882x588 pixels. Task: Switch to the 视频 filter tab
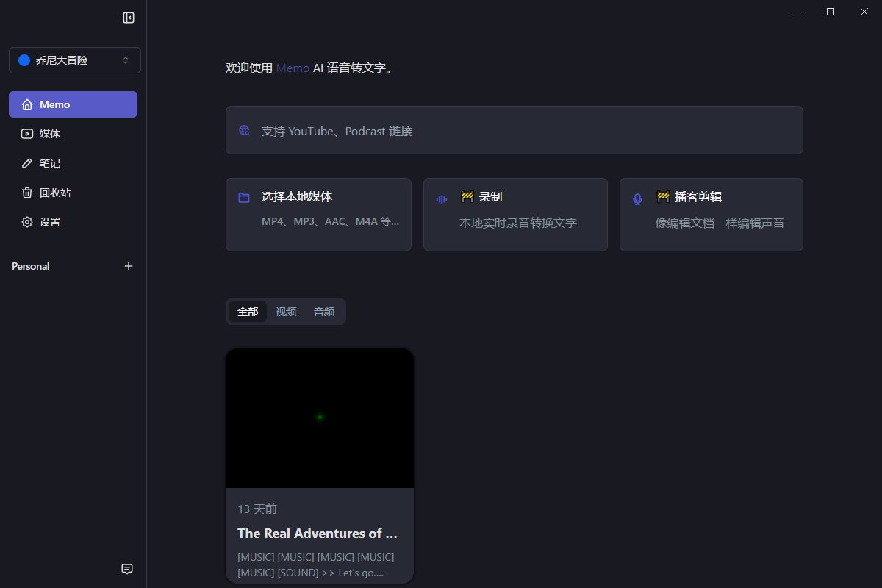(286, 312)
